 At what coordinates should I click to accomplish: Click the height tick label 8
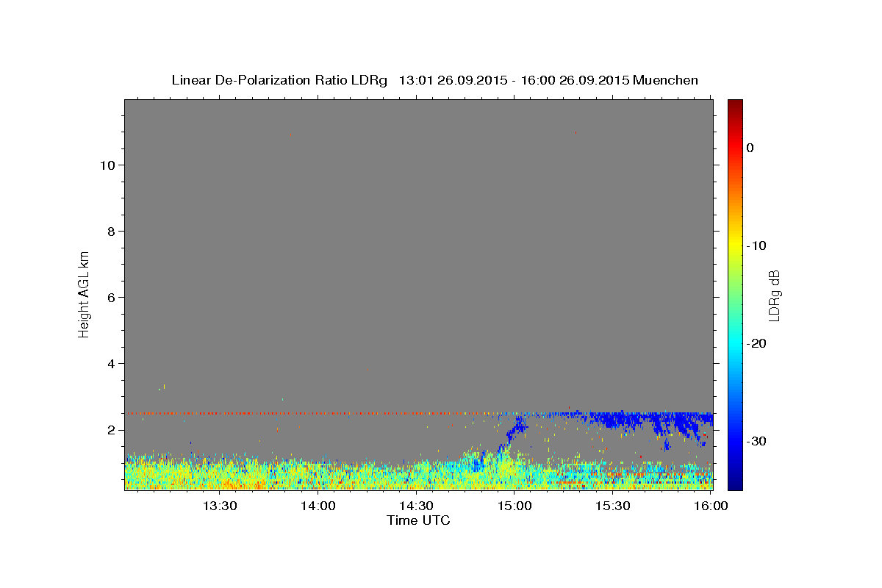pyautogui.click(x=111, y=232)
